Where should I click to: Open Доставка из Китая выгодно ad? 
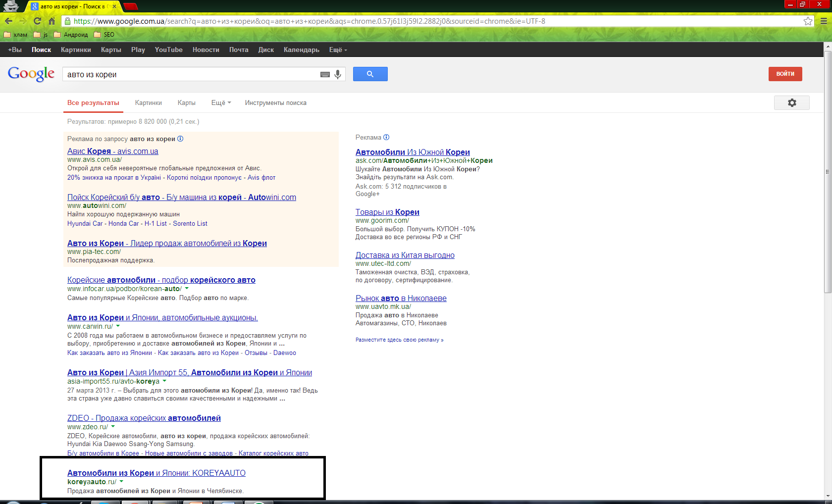(405, 255)
